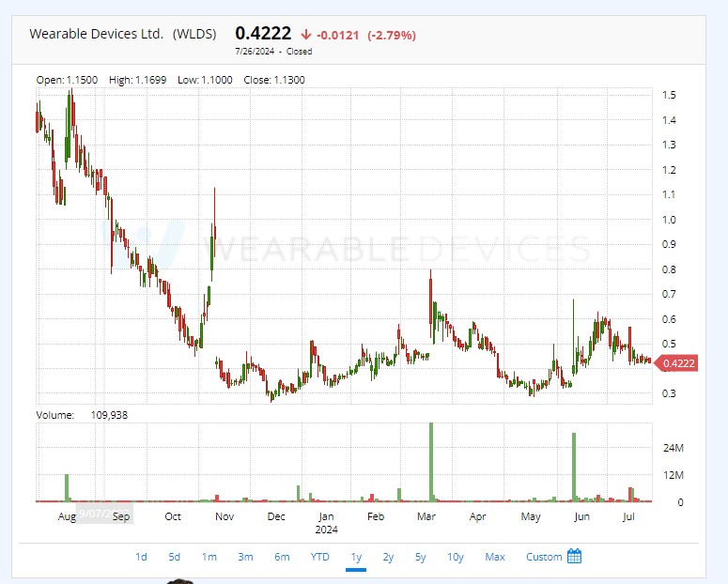Screen dimensions: 728x584
Task: Click the Jan 2024 axis label
Action: point(326,523)
